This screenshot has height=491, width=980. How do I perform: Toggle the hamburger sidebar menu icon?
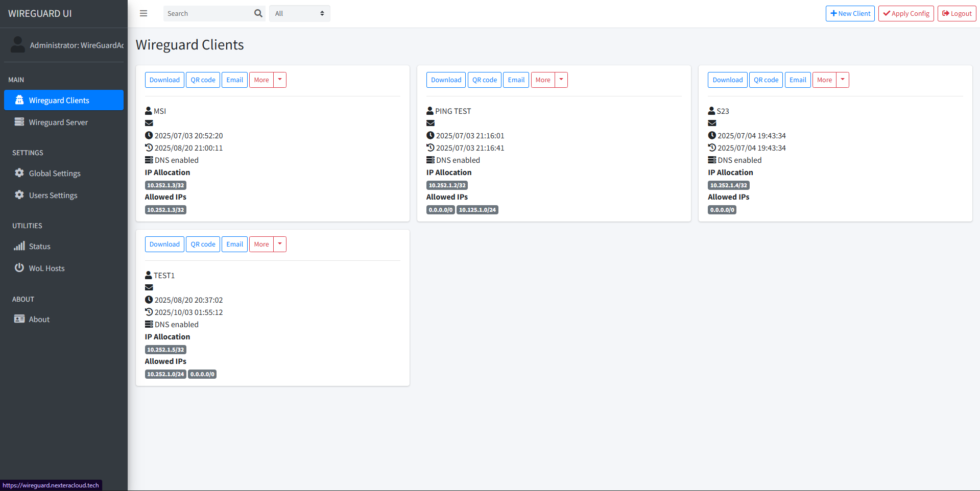coord(144,13)
